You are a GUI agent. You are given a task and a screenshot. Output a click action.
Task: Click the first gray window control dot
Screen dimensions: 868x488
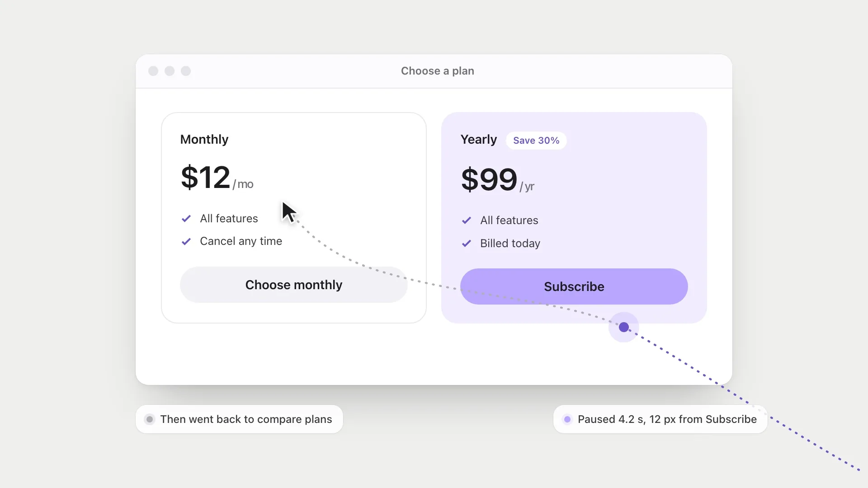(x=153, y=71)
